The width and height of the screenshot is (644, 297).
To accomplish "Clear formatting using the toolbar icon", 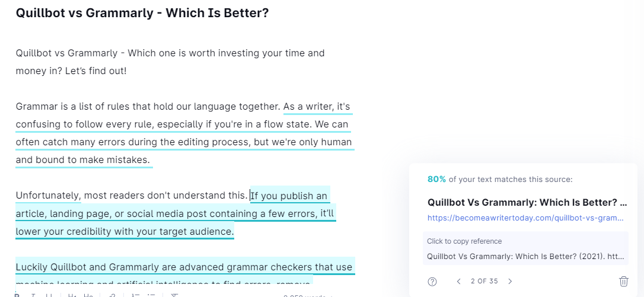I will (x=174, y=295).
